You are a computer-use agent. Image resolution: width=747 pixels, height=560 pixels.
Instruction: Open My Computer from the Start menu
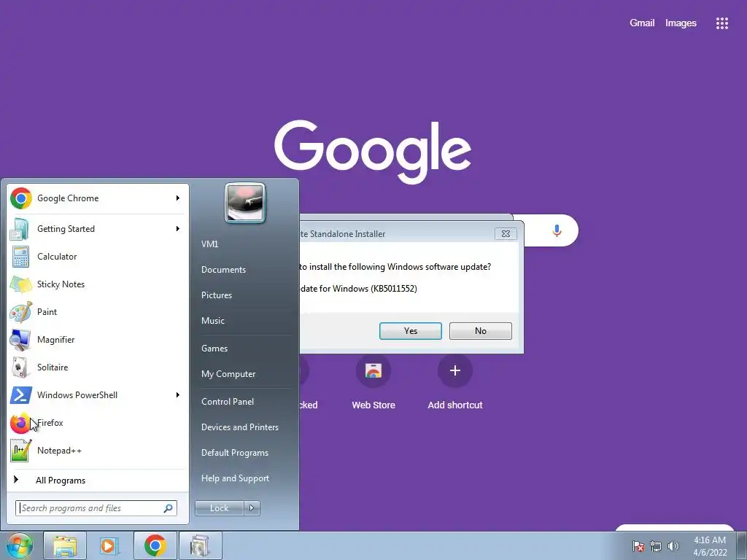pyautogui.click(x=228, y=374)
